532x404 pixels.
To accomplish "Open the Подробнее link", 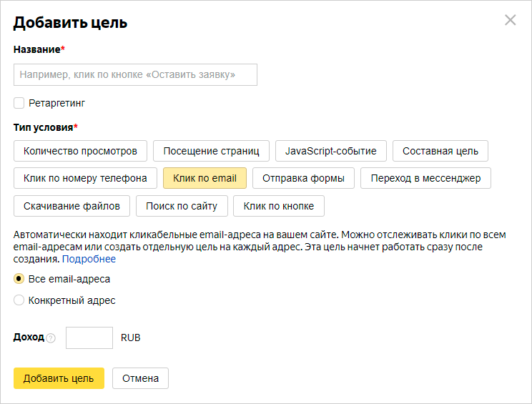I will 89,259.
